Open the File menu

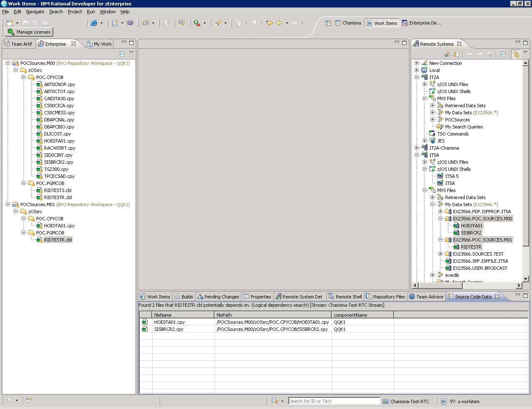point(5,12)
